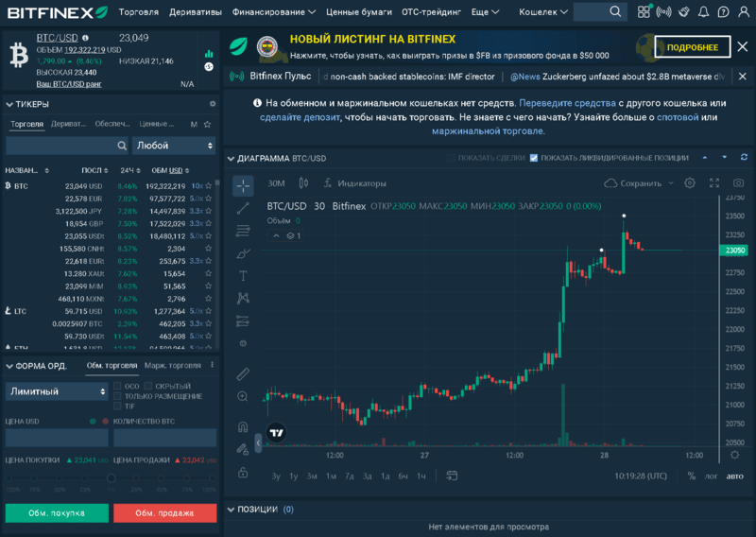Collapse the Тикеры panel
The image size is (756, 537).
[9, 104]
